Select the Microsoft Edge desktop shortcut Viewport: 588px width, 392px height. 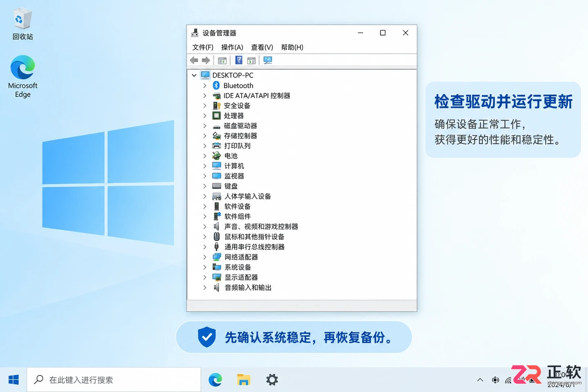(x=22, y=76)
